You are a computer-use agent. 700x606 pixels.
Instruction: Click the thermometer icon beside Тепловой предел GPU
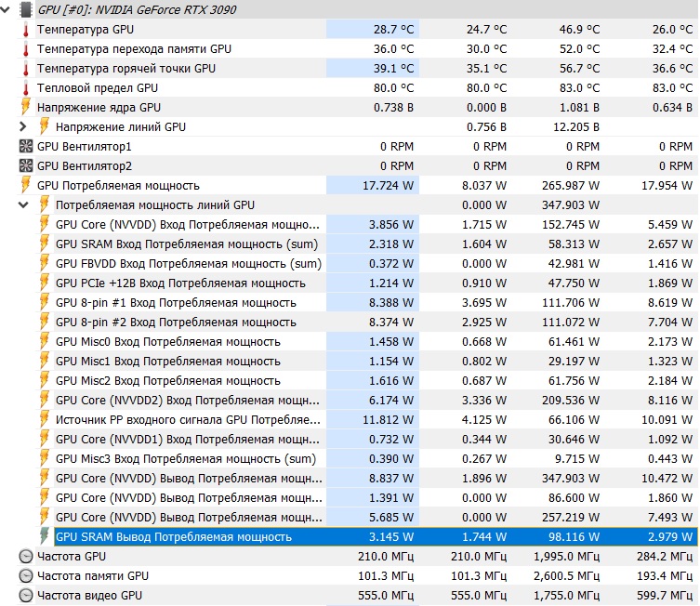(26, 88)
